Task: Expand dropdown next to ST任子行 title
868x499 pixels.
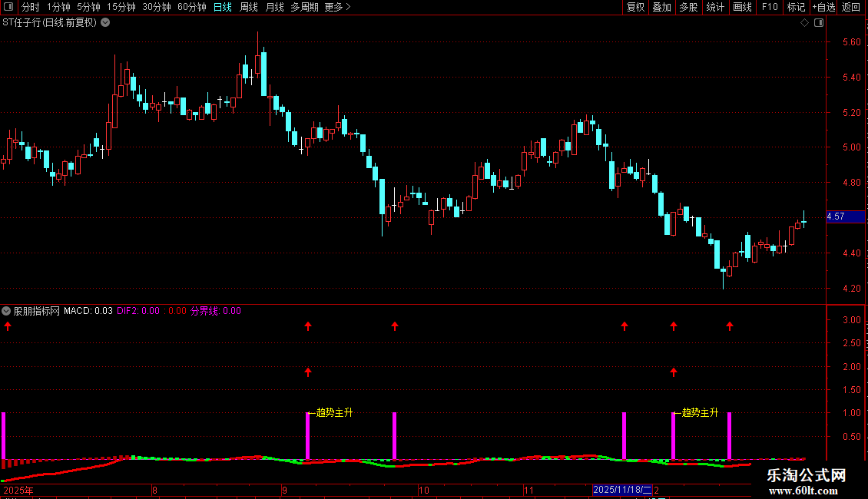Action: click(x=105, y=23)
